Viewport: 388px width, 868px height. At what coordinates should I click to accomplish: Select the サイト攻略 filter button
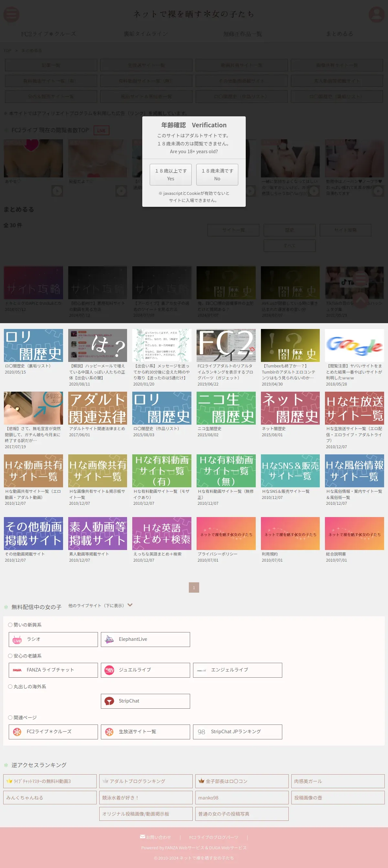346,230
